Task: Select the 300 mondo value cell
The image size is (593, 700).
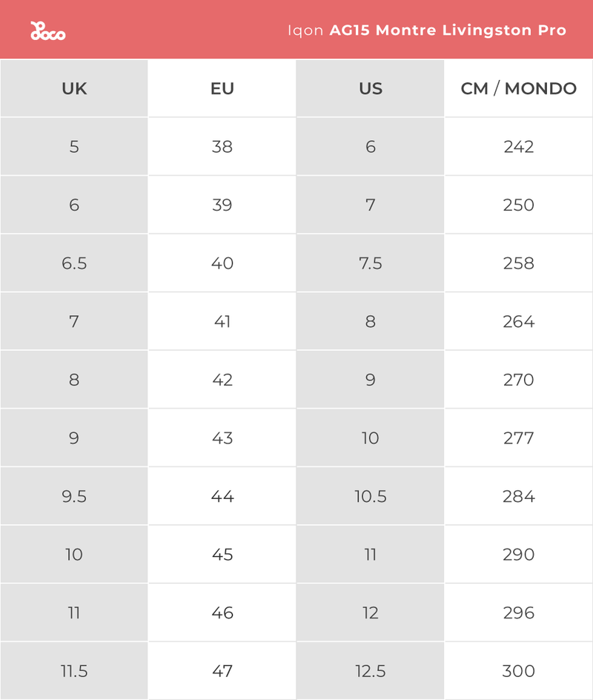Action: [x=519, y=671]
